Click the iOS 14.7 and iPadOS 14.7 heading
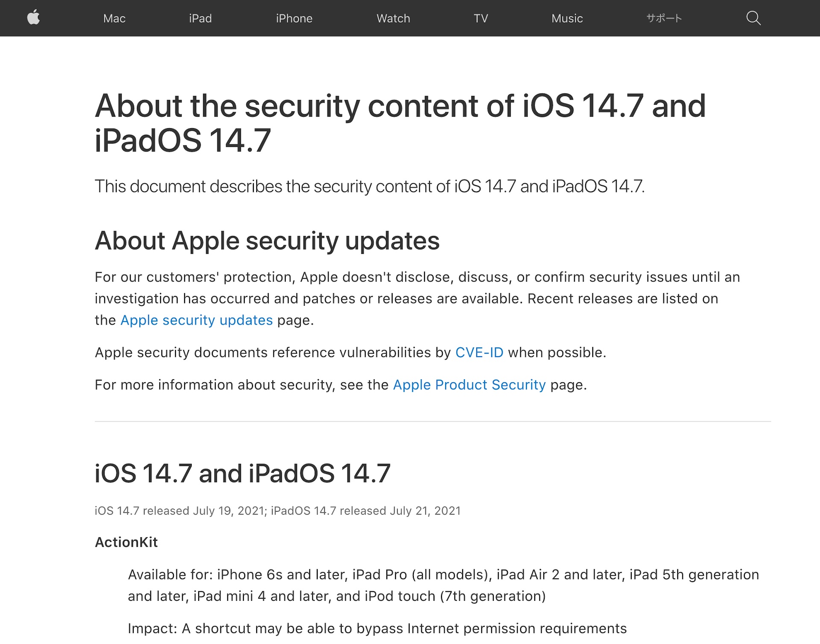 tap(242, 474)
